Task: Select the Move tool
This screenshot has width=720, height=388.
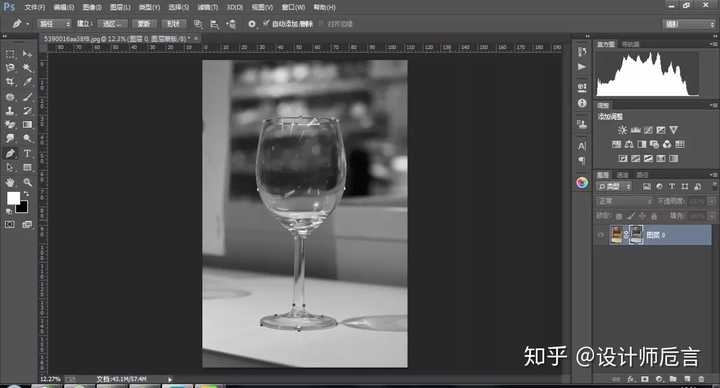Action: pyautogui.click(x=27, y=54)
